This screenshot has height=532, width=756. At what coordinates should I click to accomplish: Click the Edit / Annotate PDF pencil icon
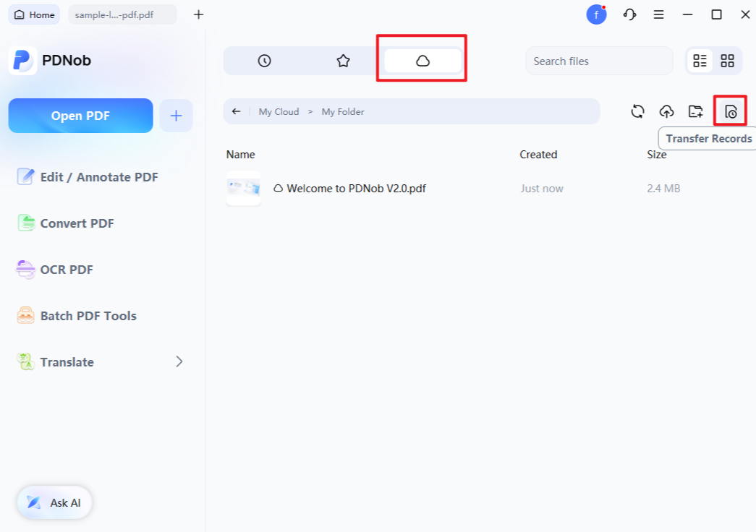point(25,177)
